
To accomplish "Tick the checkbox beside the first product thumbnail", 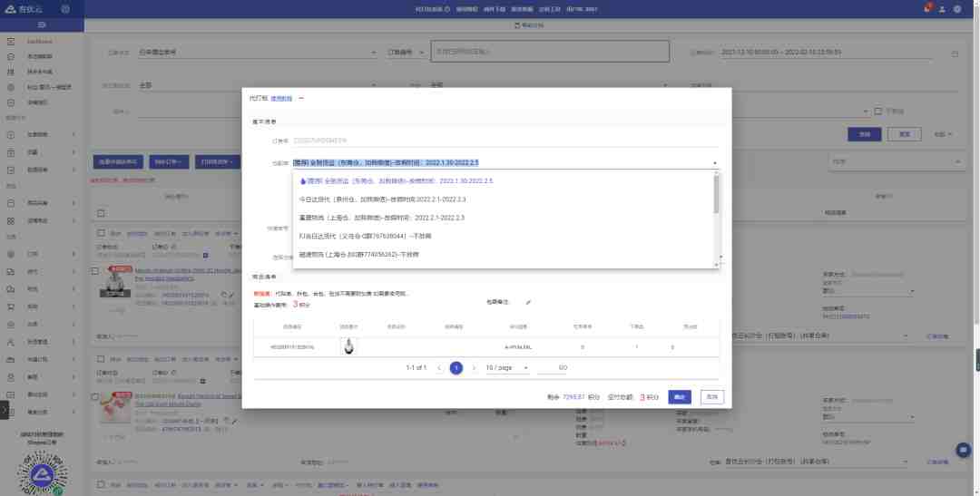I will pos(95,271).
